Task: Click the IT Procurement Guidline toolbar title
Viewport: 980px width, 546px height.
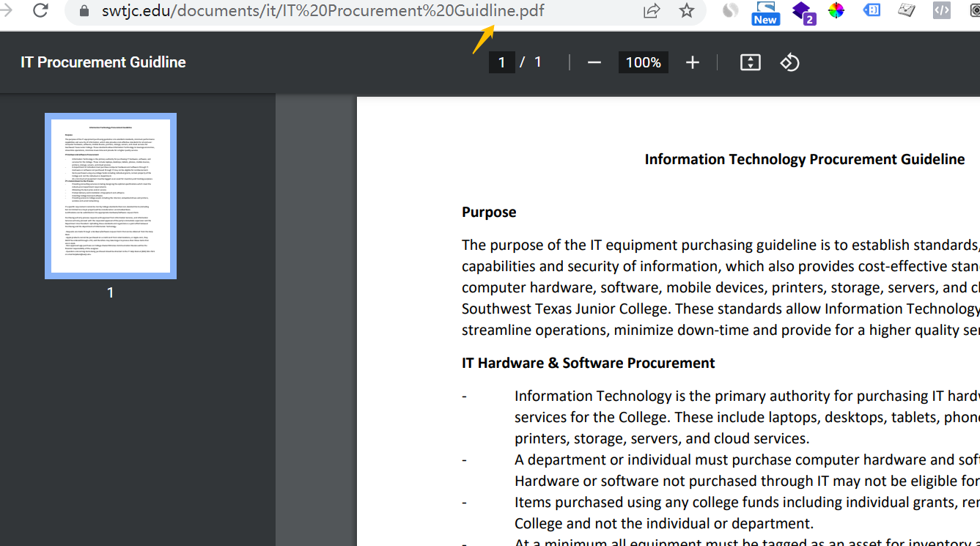Action: 103,62
